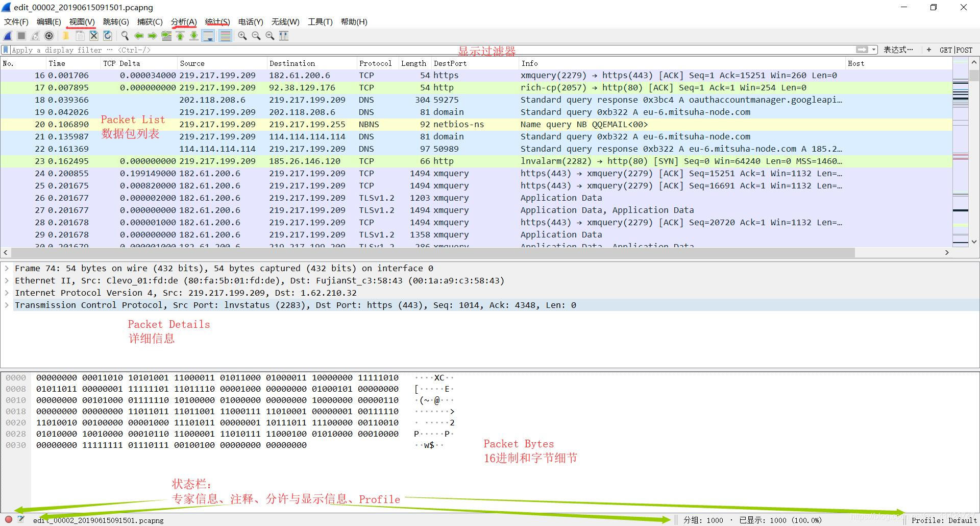Open expert information status icon
Viewport: 980px width, 526px height.
tap(9, 519)
